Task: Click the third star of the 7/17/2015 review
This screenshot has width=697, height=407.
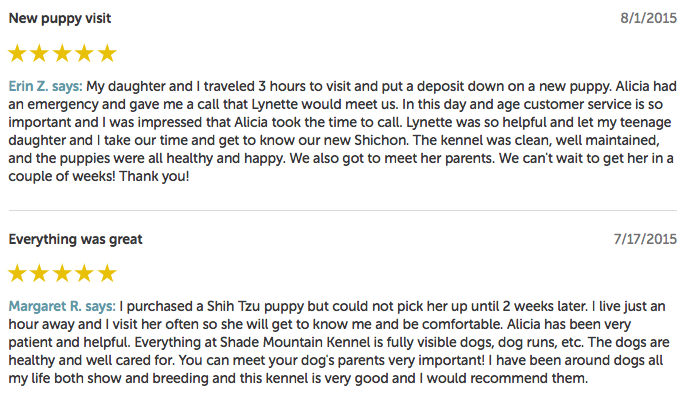Action: tap(62, 273)
